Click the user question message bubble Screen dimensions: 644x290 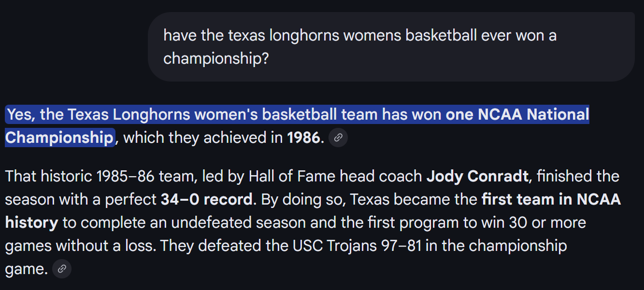coord(390,47)
